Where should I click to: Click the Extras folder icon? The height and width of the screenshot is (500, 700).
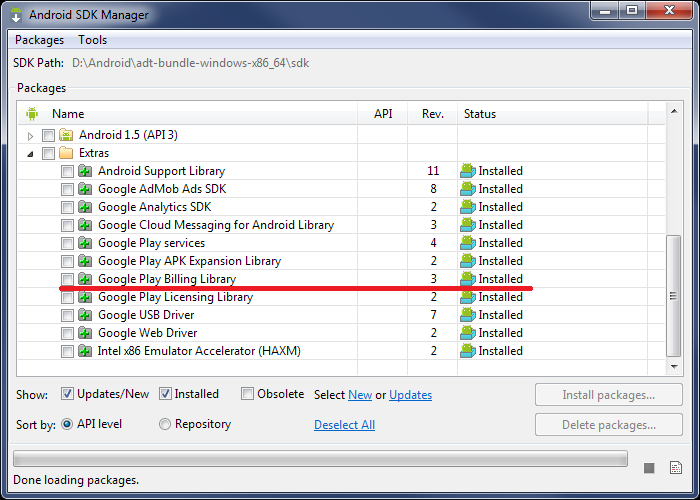66,153
